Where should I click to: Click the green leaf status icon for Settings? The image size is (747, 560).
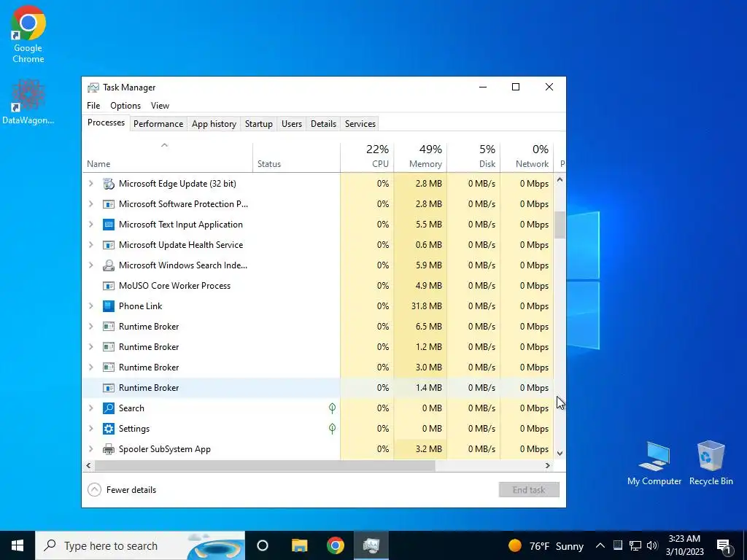pos(332,429)
